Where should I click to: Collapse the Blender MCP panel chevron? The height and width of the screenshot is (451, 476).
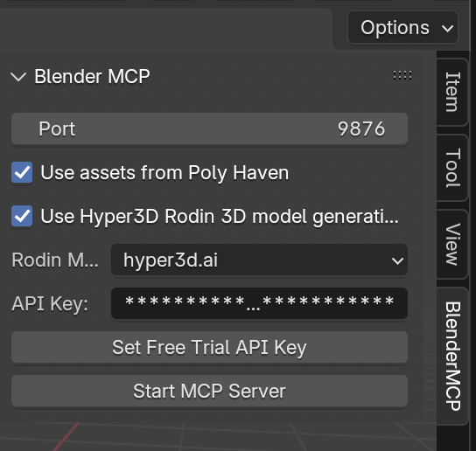tap(18, 76)
